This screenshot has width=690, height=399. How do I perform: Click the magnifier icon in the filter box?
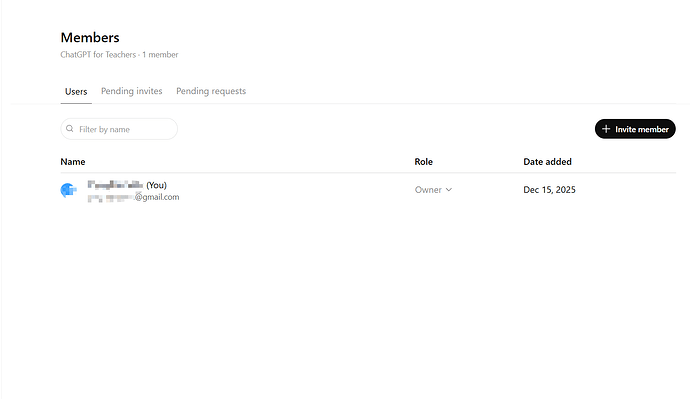pos(70,129)
